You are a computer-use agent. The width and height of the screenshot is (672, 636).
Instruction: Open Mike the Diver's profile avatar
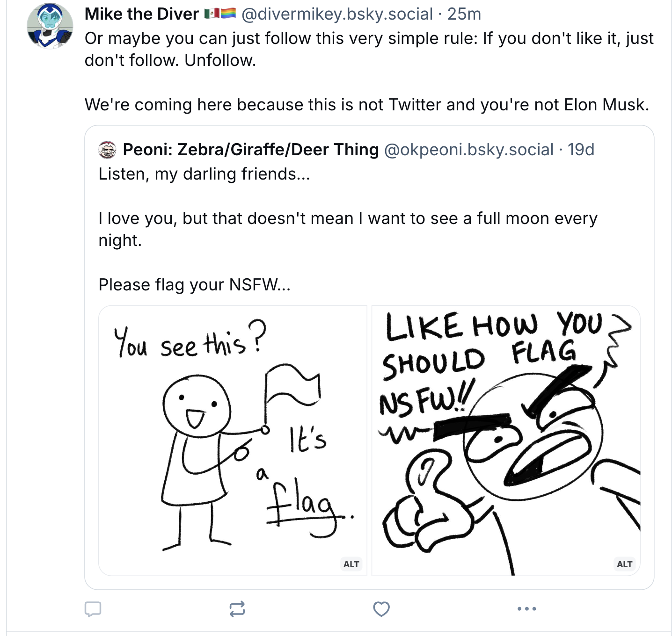[50, 26]
